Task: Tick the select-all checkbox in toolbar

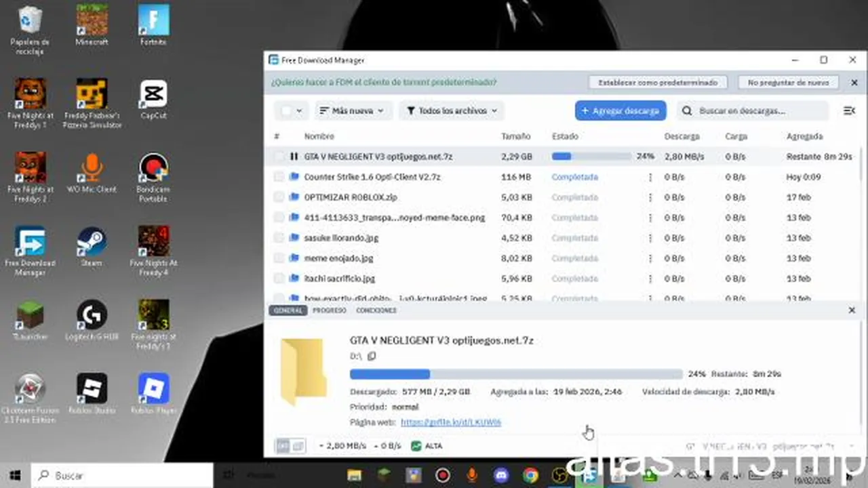Action: [286, 110]
